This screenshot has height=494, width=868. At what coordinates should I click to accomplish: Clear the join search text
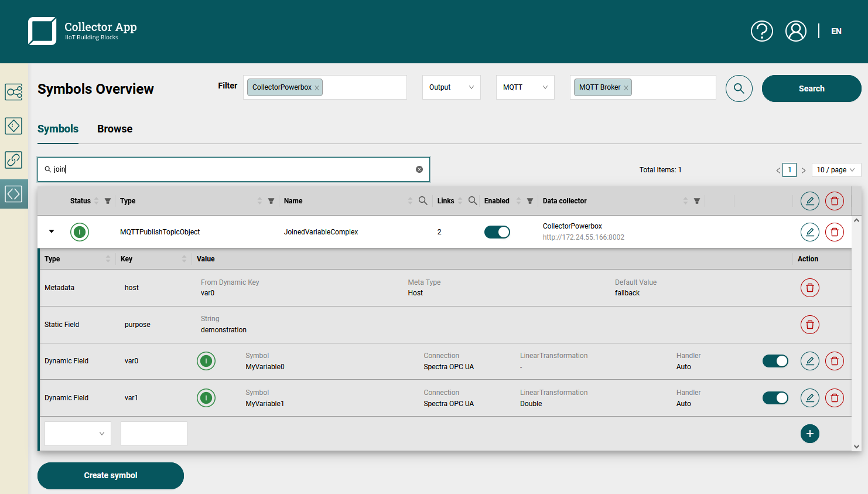419,169
